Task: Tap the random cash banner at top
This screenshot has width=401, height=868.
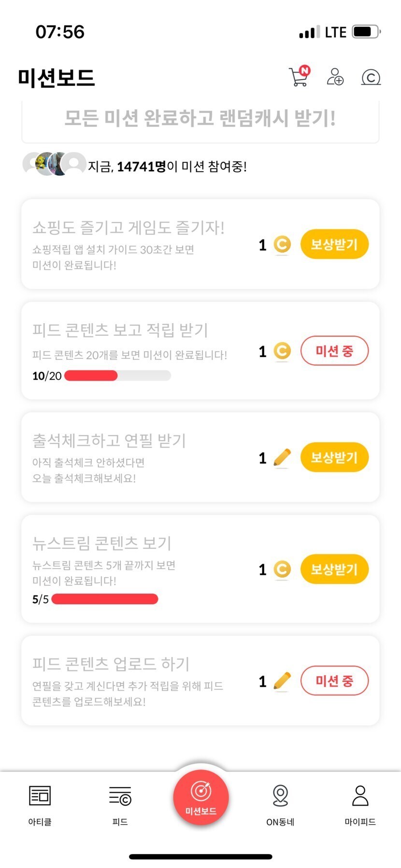Action: [x=200, y=119]
